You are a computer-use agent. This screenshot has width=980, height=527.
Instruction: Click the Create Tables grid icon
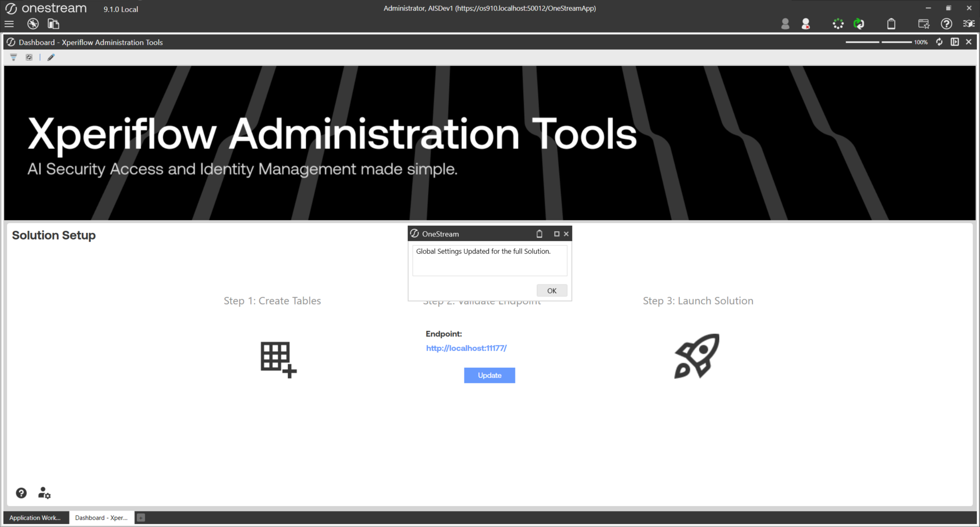click(x=278, y=360)
